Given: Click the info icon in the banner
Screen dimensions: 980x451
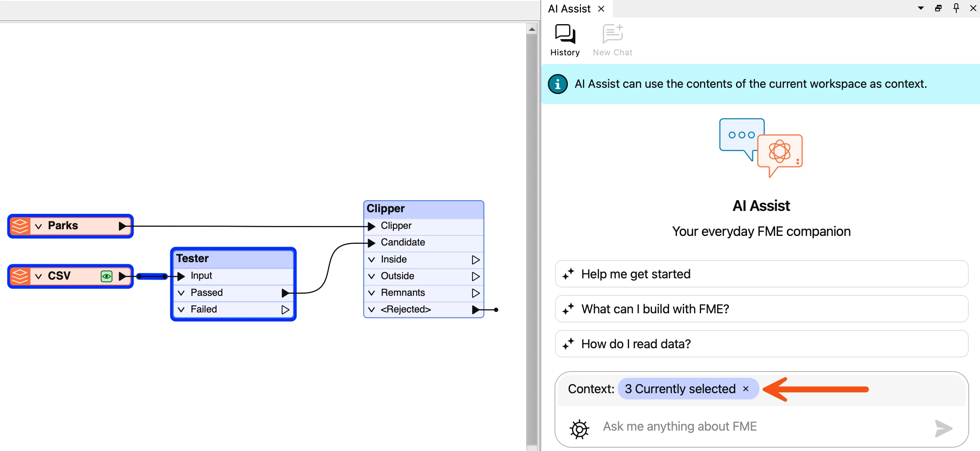Looking at the screenshot, I should click(x=557, y=84).
